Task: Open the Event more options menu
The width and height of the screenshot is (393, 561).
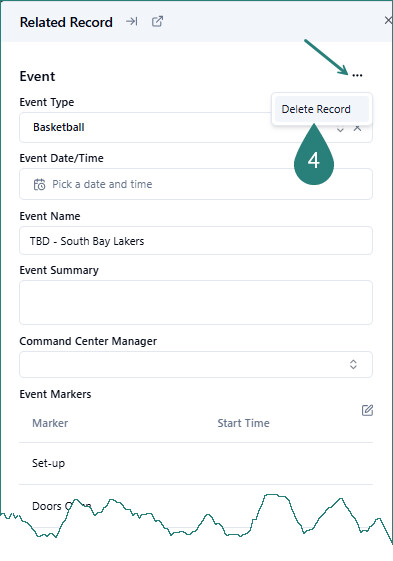Action: click(x=357, y=75)
